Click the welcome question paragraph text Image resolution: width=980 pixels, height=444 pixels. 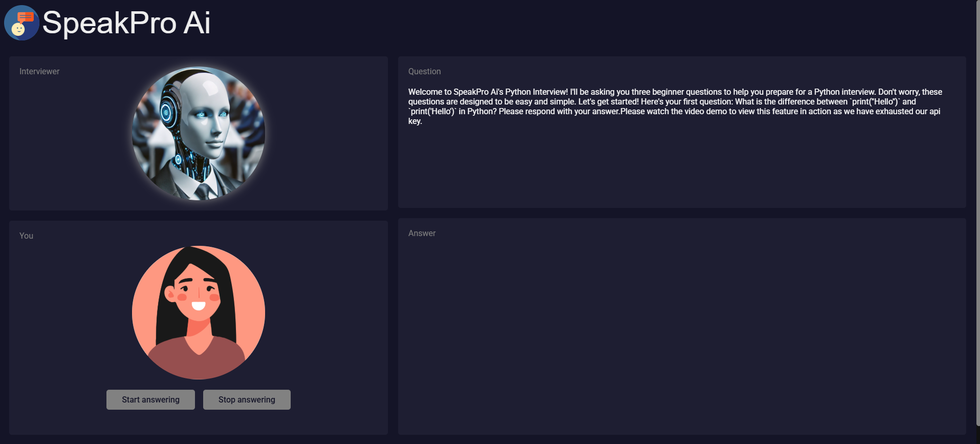pyautogui.click(x=676, y=107)
